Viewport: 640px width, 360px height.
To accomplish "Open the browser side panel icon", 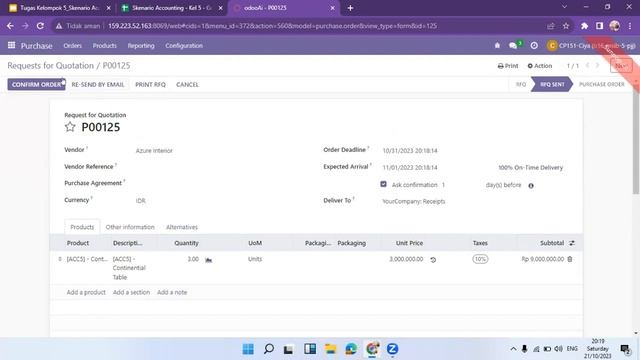I will [x=599, y=26].
